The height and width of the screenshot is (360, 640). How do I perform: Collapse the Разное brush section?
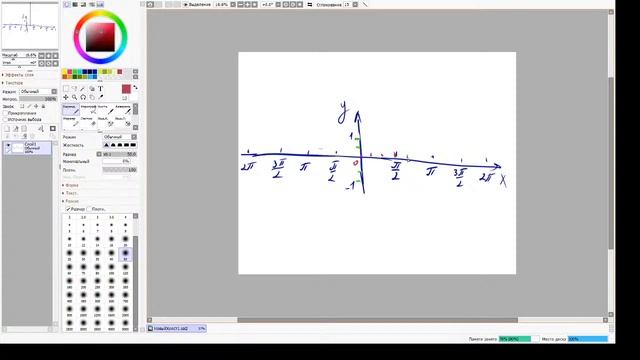(x=71, y=201)
